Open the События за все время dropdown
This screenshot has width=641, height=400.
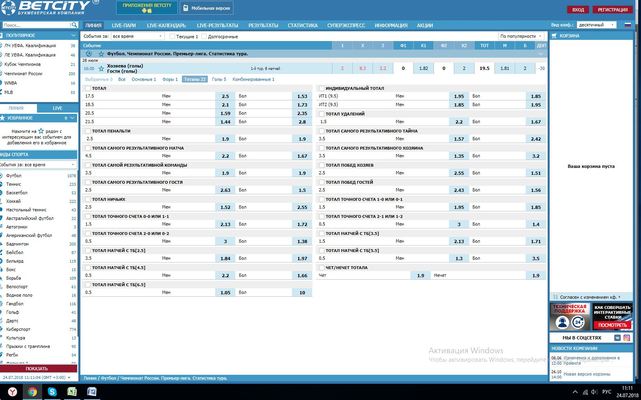coord(137,36)
